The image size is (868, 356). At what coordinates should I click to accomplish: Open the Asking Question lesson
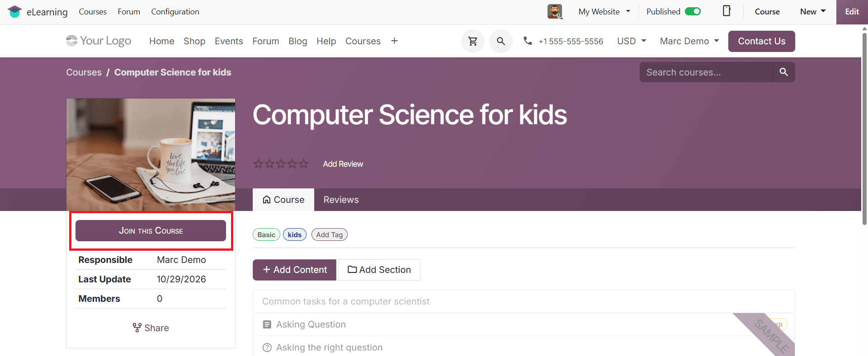(x=311, y=324)
